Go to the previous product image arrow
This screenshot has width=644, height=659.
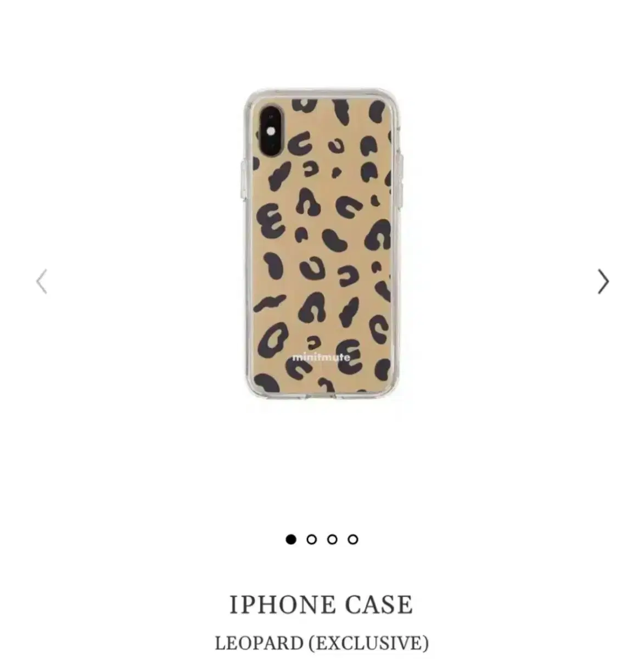click(x=42, y=282)
